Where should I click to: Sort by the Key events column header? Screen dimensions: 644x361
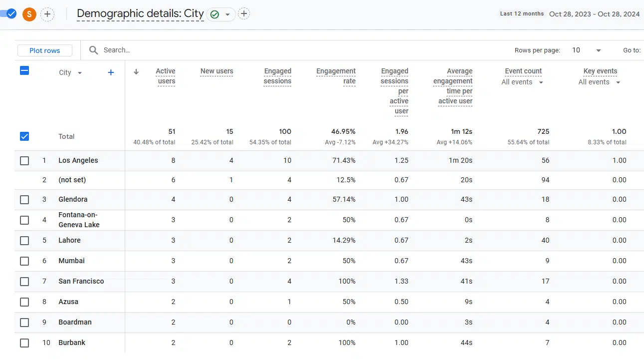(600, 71)
